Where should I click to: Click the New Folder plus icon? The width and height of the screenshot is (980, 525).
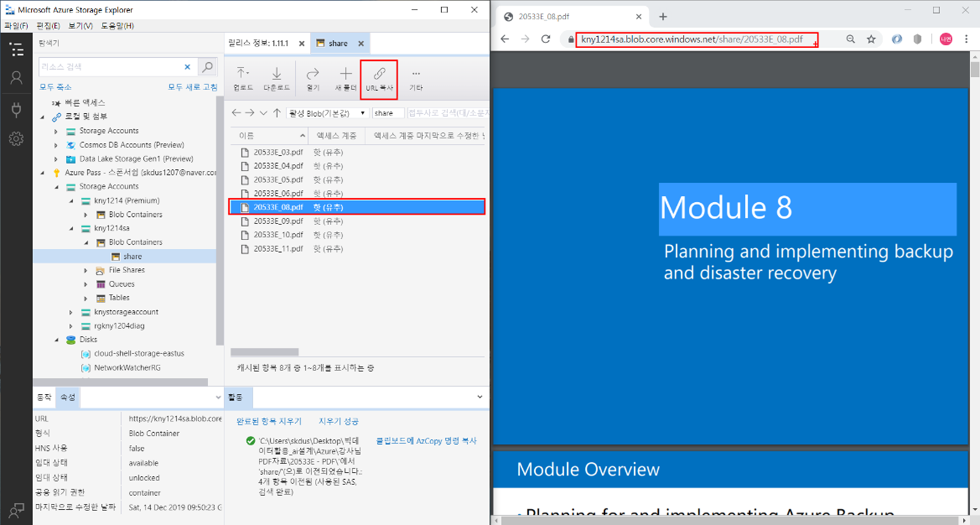[346, 79]
